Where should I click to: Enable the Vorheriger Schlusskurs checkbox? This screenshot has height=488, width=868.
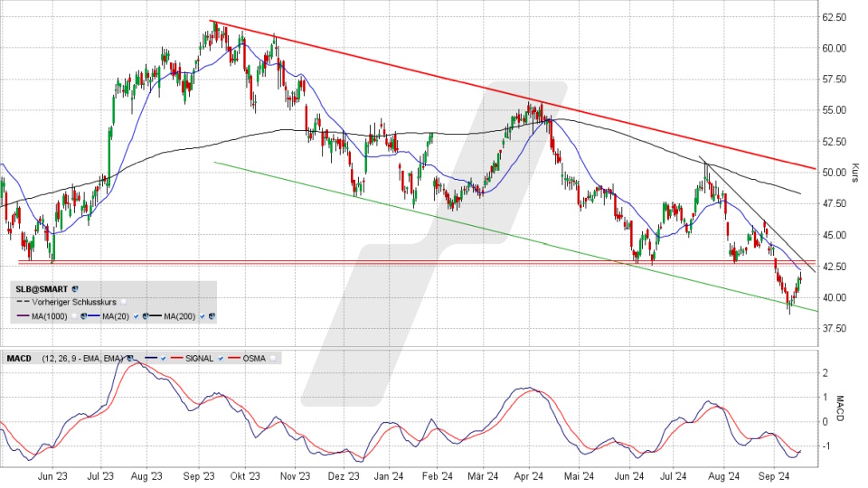coord(124,302)
